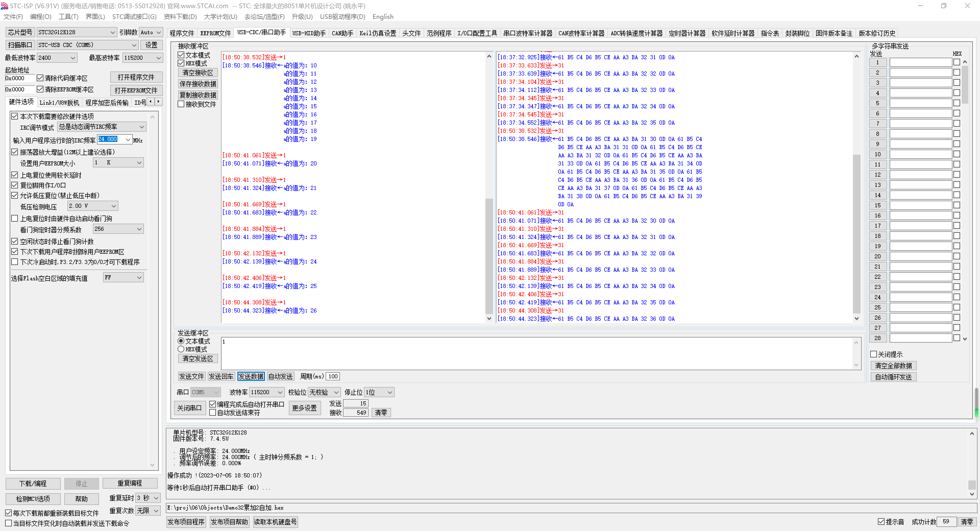The image size is (980, 531).
Task: Switch to Link1/U8W脱机 options tab
Action: (59, 102)
